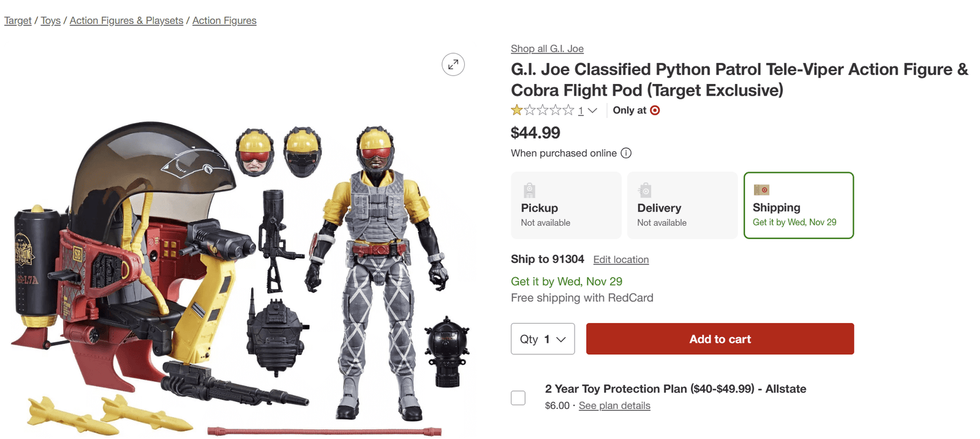This screenshot has height=439, width=980.
Task: Click the info icon beside When purchased online
Action: click(626, 153)
